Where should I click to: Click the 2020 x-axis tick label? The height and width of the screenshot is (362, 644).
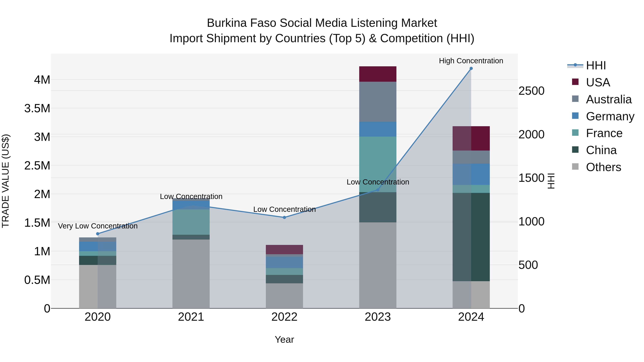(x=98, y=317)
